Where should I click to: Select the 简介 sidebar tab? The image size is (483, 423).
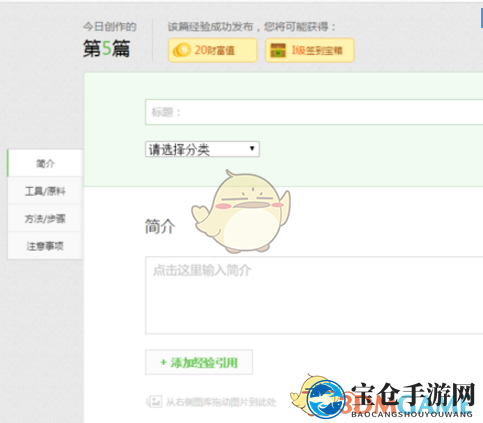point(45,163)
